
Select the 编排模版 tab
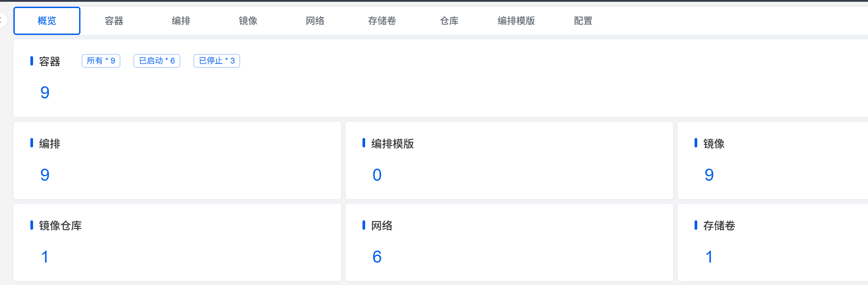tap(516, 21)
